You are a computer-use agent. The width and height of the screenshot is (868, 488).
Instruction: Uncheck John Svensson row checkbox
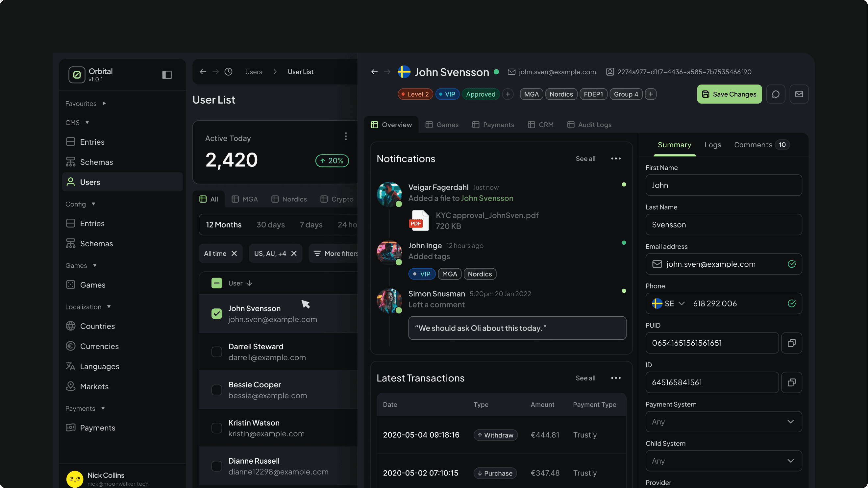click(217, 313)
